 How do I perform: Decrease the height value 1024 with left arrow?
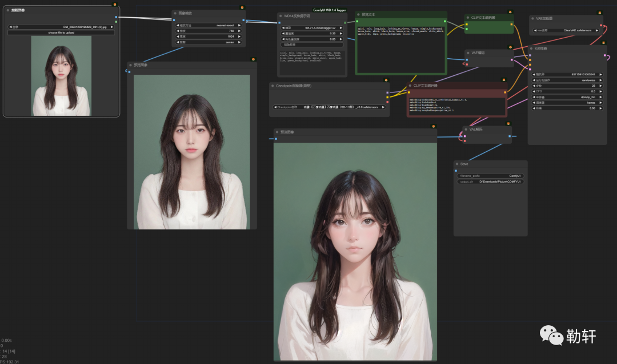pyautogui.click(x=178, y=37)
